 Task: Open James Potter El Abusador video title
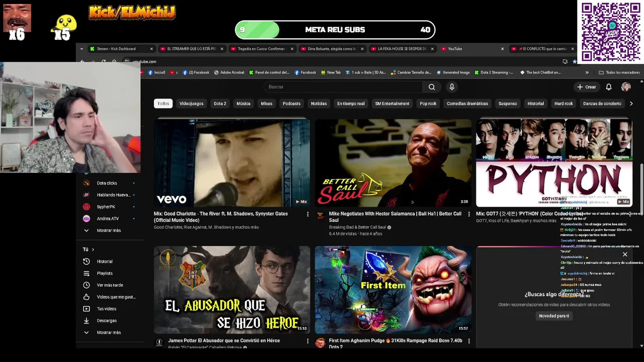click(x=224, y=341)
